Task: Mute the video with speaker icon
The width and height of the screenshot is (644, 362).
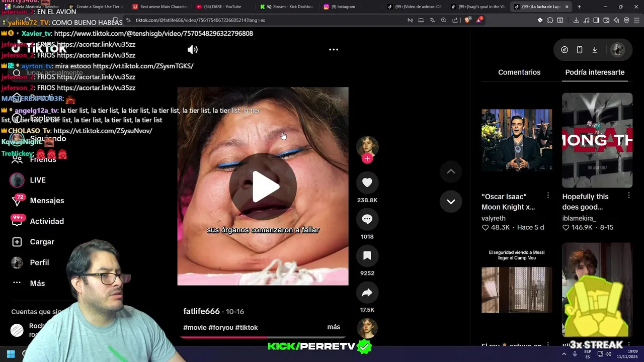Action: tap(193, 50)
